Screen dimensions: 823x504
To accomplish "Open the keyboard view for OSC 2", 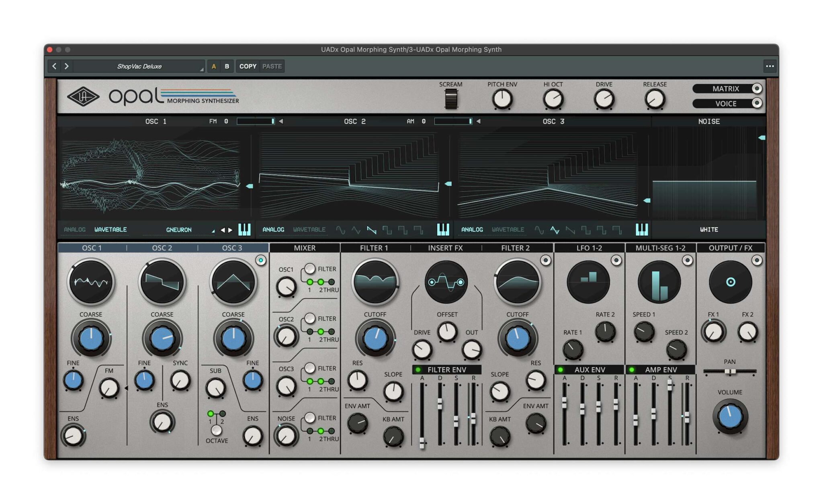I will pyautogui.click(x=442, y=229).
